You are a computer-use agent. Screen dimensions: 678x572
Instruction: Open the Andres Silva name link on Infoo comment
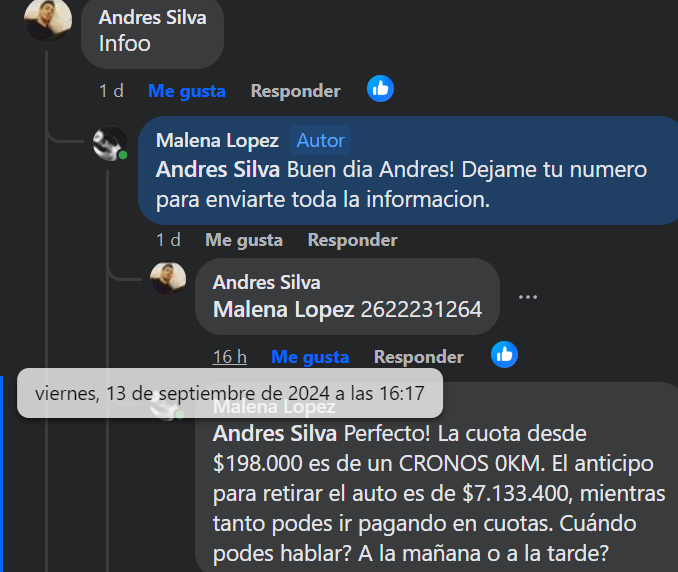(153, 17)
